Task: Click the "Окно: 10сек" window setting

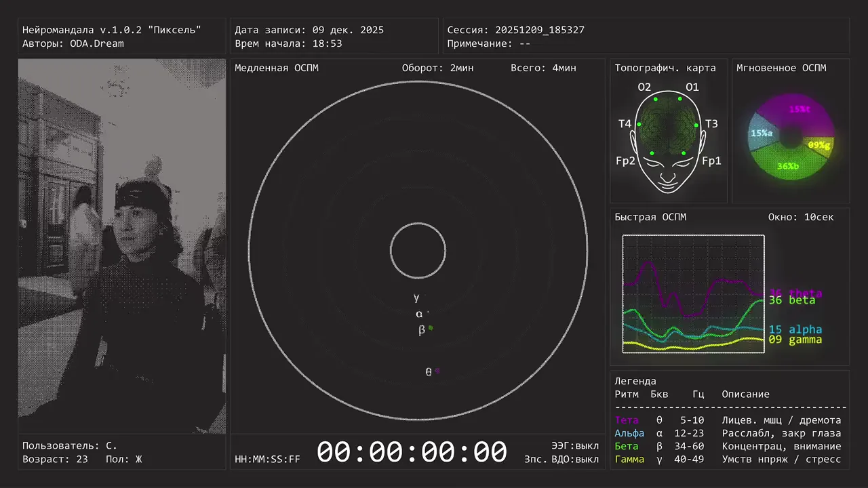Action: click(801, 217)
